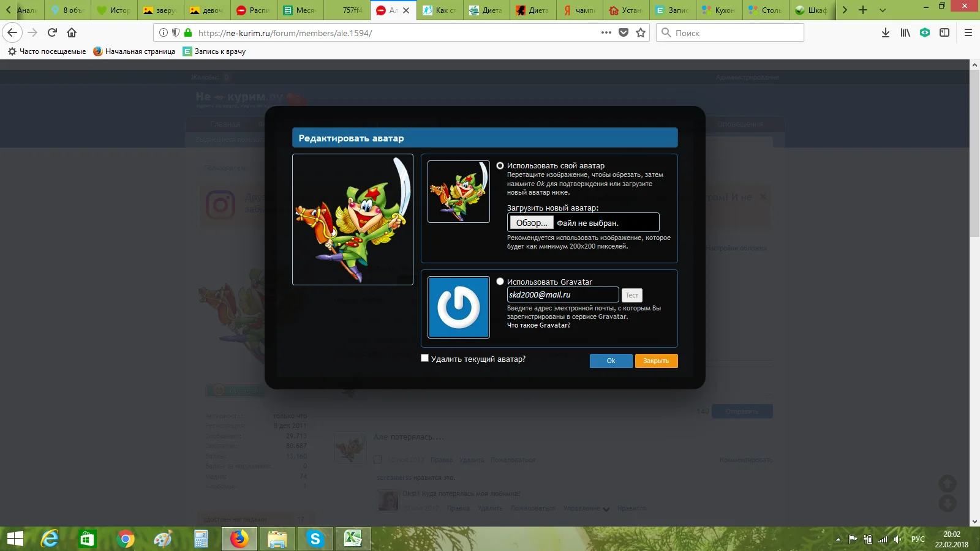Switch to Excel in the taskbar
Viewport: 980px width, 551px height.
click(x=353, y=539)
